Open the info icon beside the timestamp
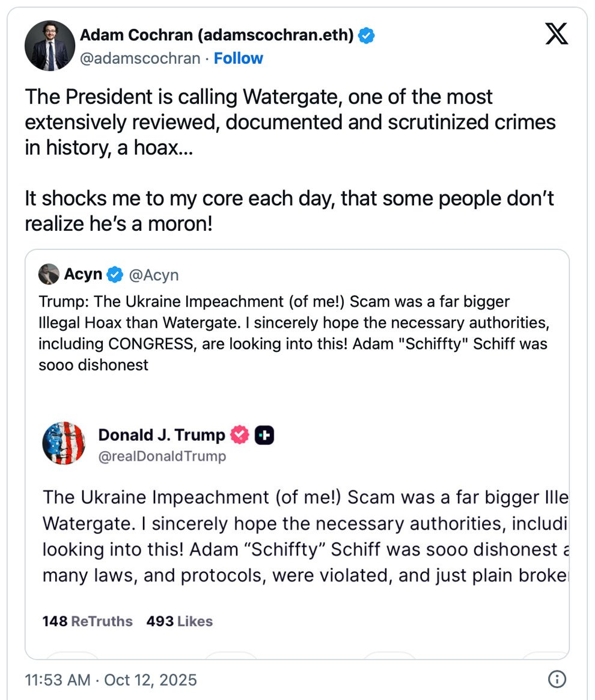 pyautogui.click(x=557, y=680)
